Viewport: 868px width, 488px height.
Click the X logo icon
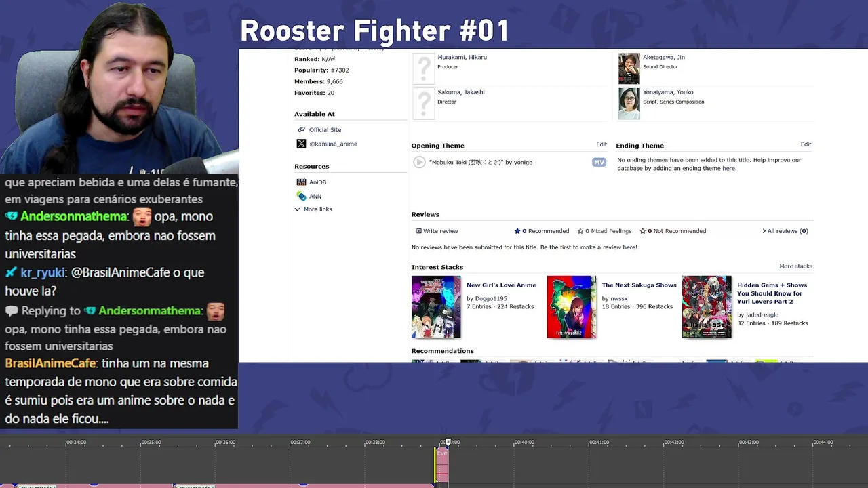pos(301,144)
